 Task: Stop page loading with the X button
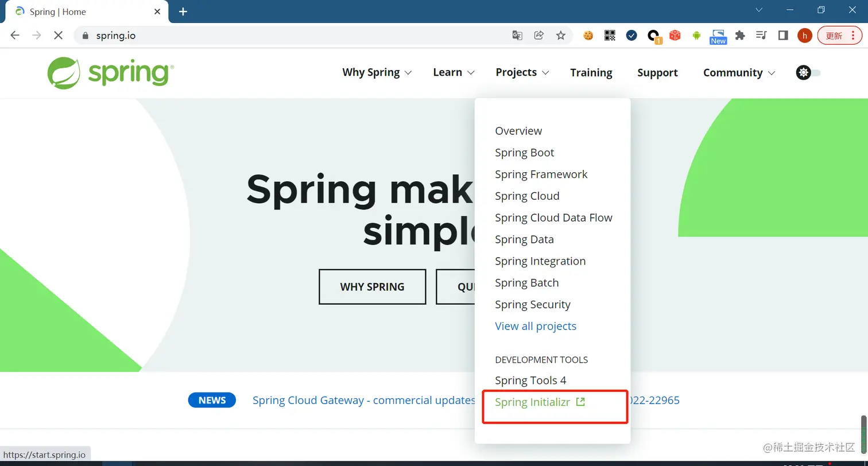pos(58,36)
